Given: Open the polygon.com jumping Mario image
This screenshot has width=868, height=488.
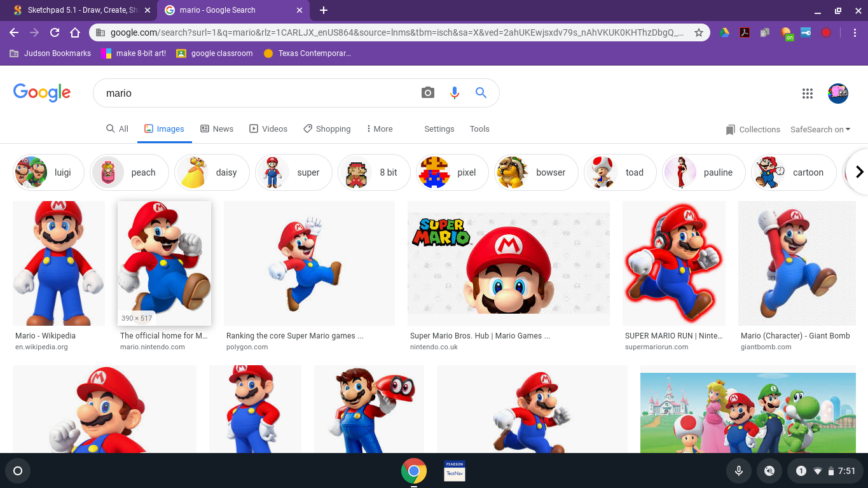Looking at the screenshot, I should tap(309, 263).
